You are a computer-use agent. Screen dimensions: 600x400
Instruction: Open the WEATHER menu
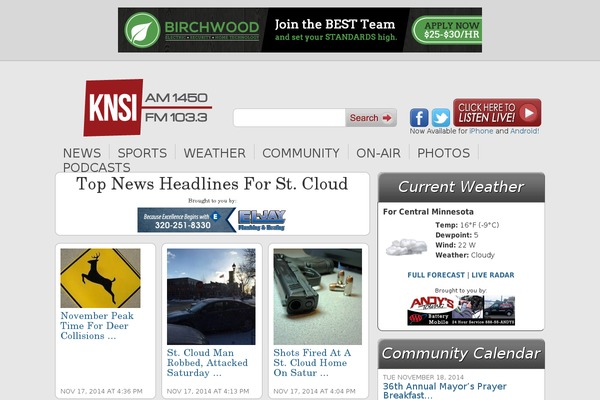215,153
